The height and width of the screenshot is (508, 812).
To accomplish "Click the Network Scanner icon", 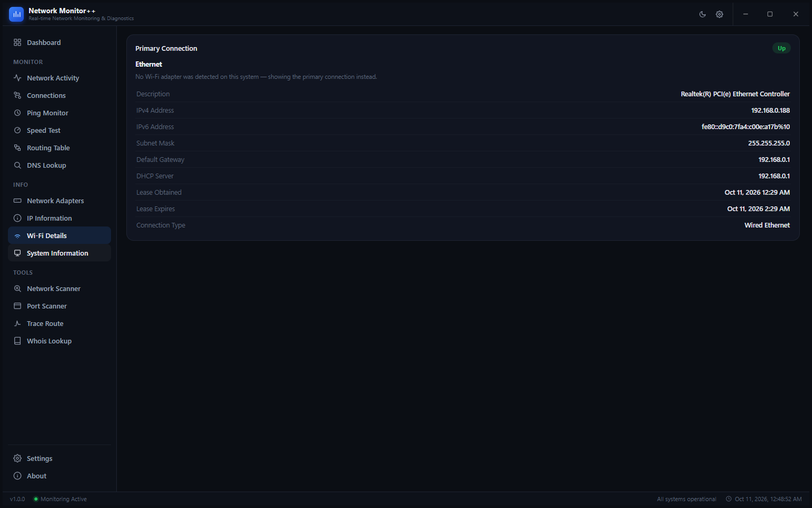I will tap(17, 288).
